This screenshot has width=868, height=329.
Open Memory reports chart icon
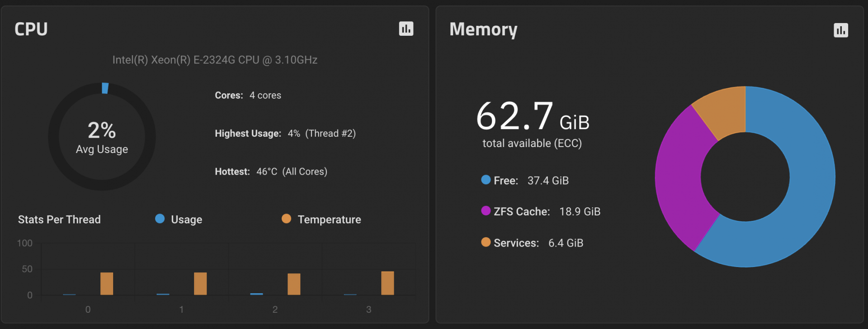click(x=841, y=30)
